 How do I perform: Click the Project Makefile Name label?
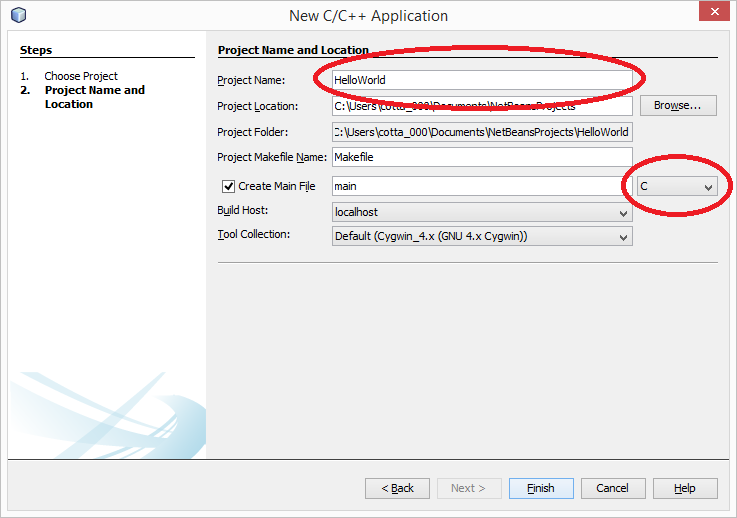[x=272, y=157]
